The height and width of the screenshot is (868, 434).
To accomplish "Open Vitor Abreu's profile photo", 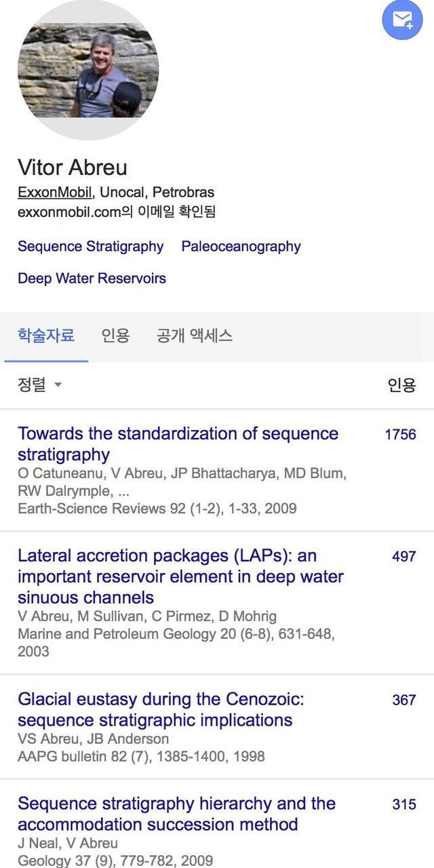I will pos(88,70).
